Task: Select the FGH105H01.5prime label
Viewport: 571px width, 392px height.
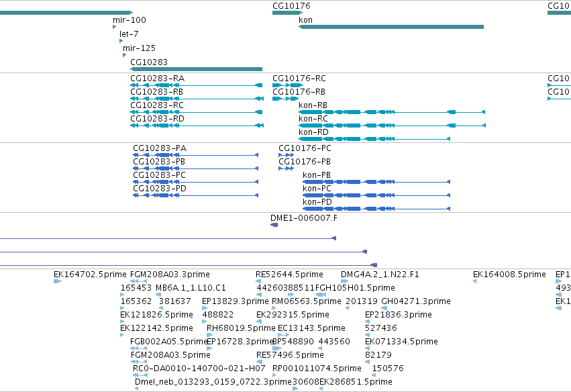Action: 355,288
